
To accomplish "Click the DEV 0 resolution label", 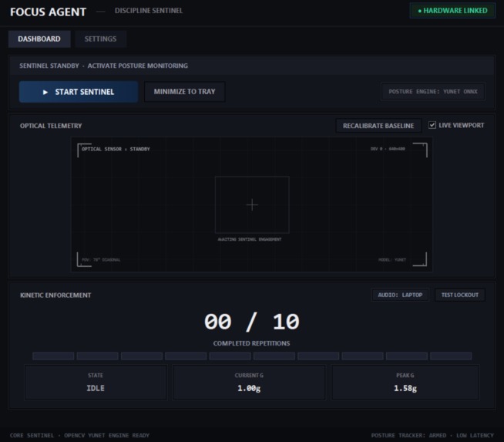I will [x=388, y=149].
